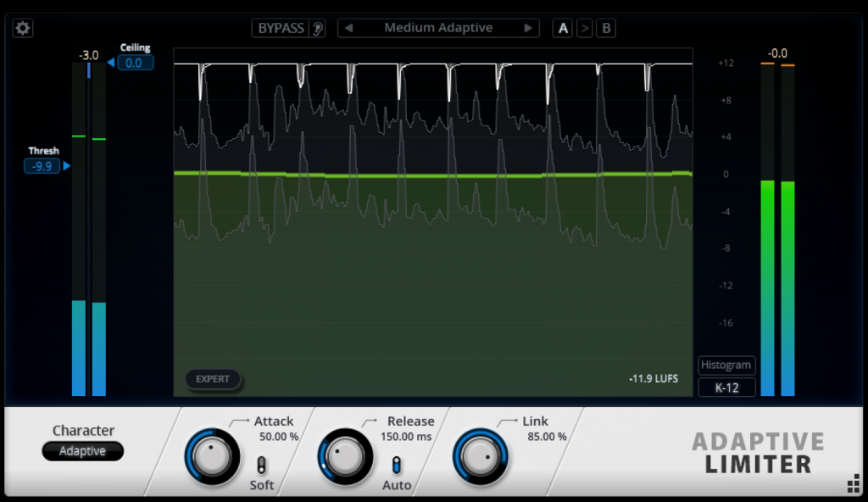Toggle the Soft switch under Attack
This screenshot has height=502, width=868.
point(261,465)
